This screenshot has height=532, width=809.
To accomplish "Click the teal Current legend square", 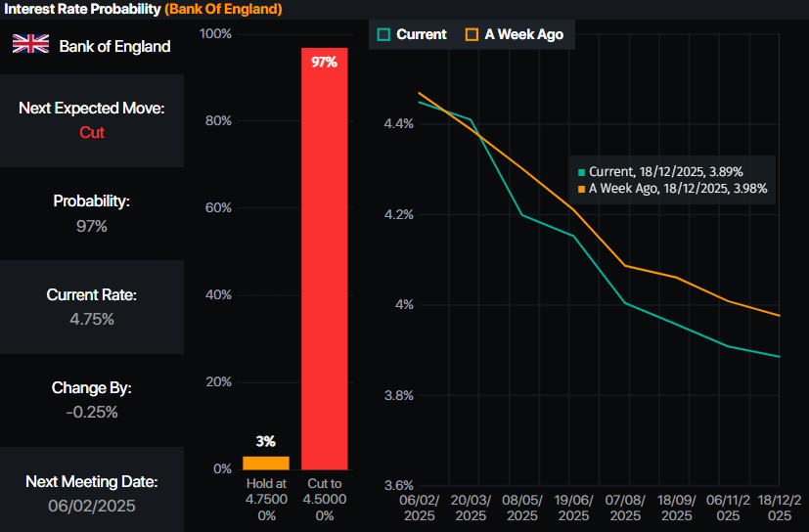I will click(385, 34).
